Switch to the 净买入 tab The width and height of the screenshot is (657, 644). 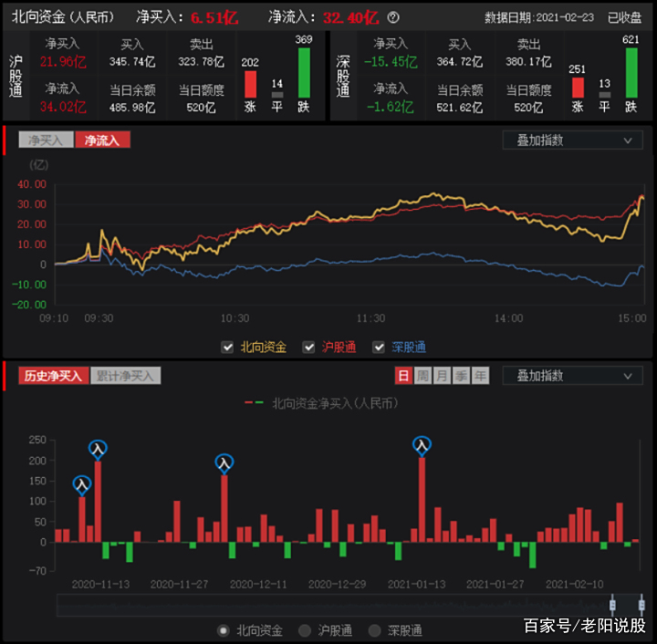(x=45, y=140)
